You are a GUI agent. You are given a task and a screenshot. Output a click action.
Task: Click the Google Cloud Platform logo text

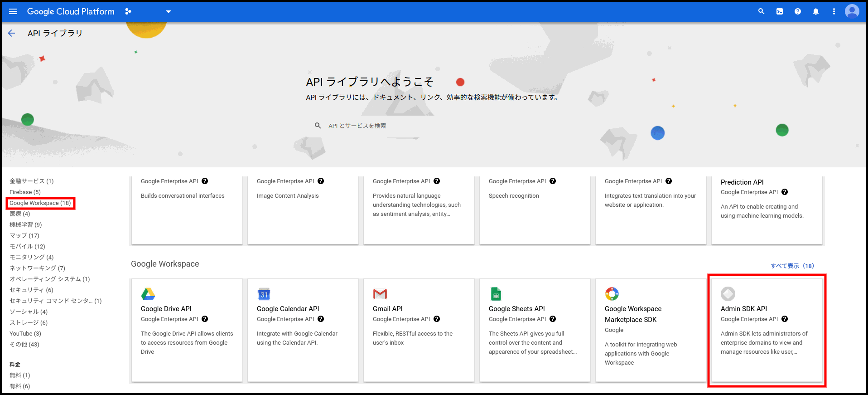pos(71,11)
